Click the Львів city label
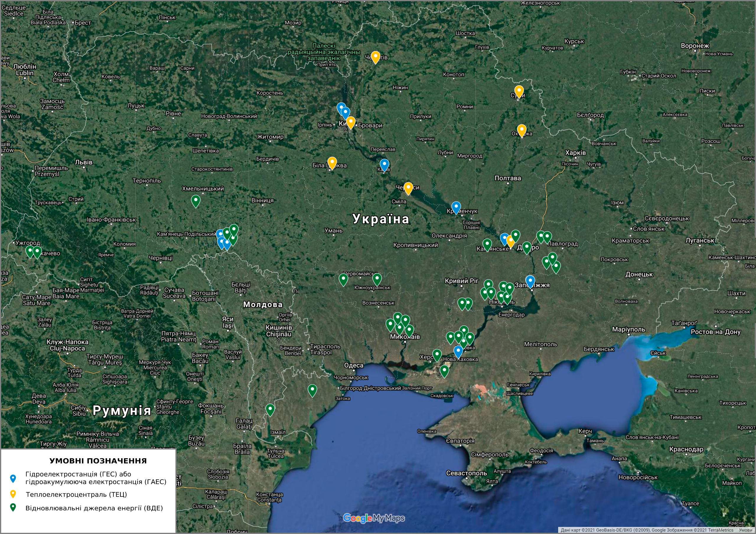Image resolution: width=756 pixels, height=534 pixels. [x=84, y=162]
